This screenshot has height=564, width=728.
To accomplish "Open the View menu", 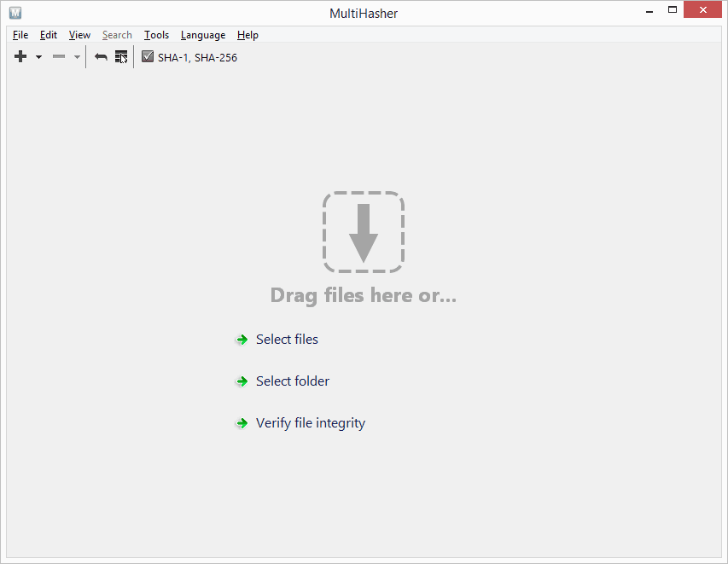I will coord(79,35).
